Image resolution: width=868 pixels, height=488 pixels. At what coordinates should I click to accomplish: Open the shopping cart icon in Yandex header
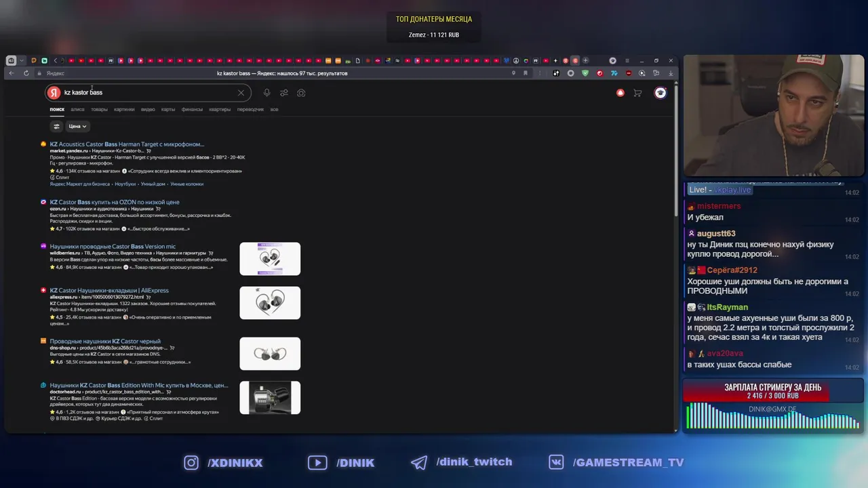637,93
